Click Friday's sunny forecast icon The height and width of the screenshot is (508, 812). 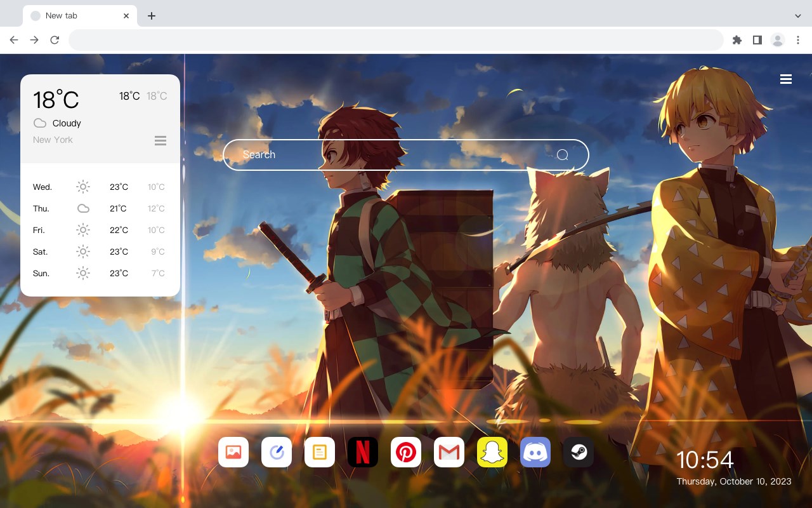[x=83, y=230]
